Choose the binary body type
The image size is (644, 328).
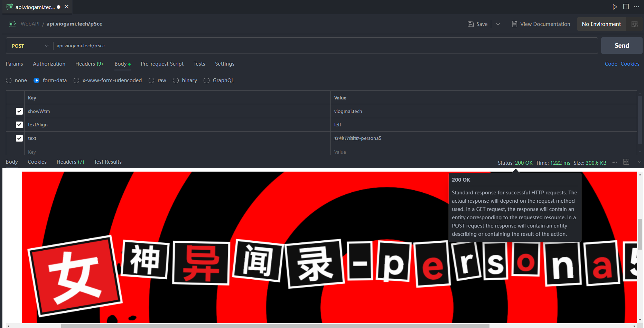[176, 80]
